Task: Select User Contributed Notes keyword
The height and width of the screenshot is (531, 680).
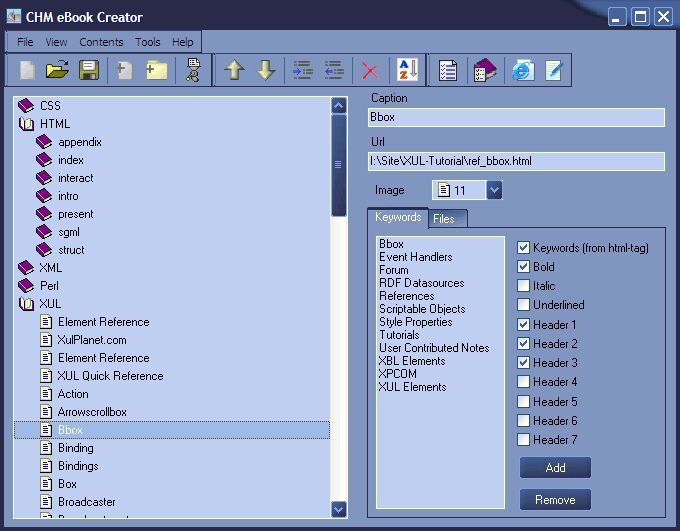Action: click(434, 348)
